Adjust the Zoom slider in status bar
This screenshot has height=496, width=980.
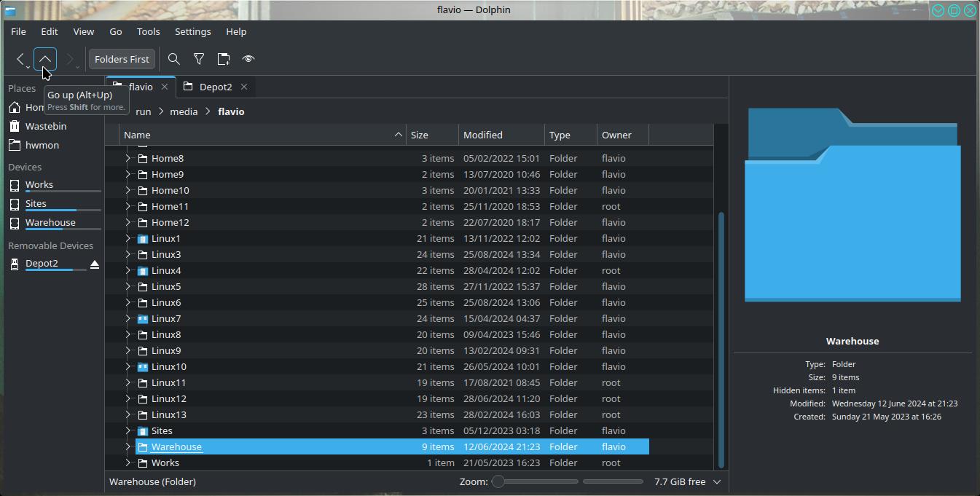tap(498, 481)
